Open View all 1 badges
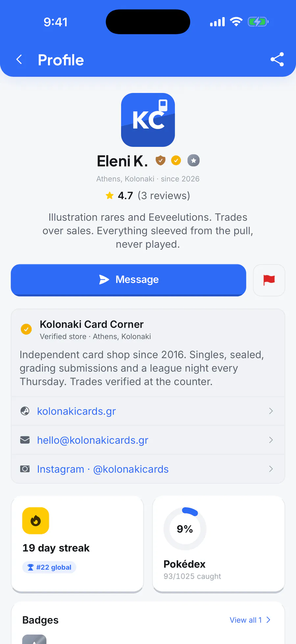296x644 pixels. pos(250,620)
